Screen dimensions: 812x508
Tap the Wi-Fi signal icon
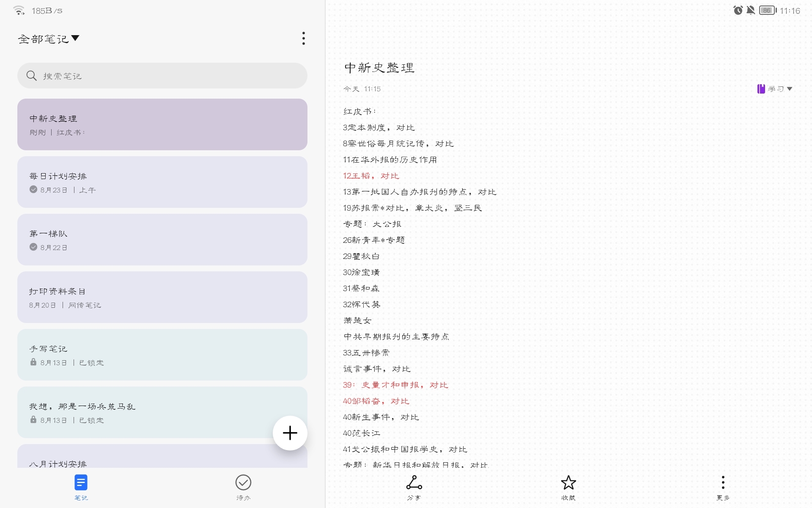(19, 11)
